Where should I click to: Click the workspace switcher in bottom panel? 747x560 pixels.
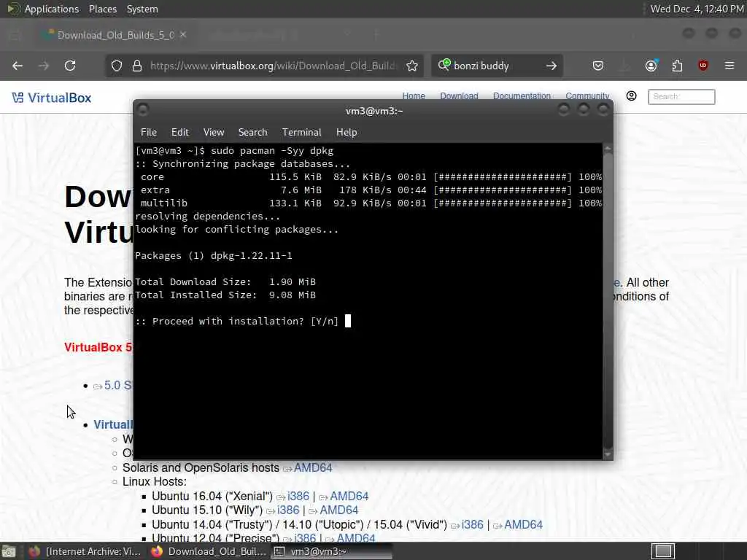click(x=663, y=551)
